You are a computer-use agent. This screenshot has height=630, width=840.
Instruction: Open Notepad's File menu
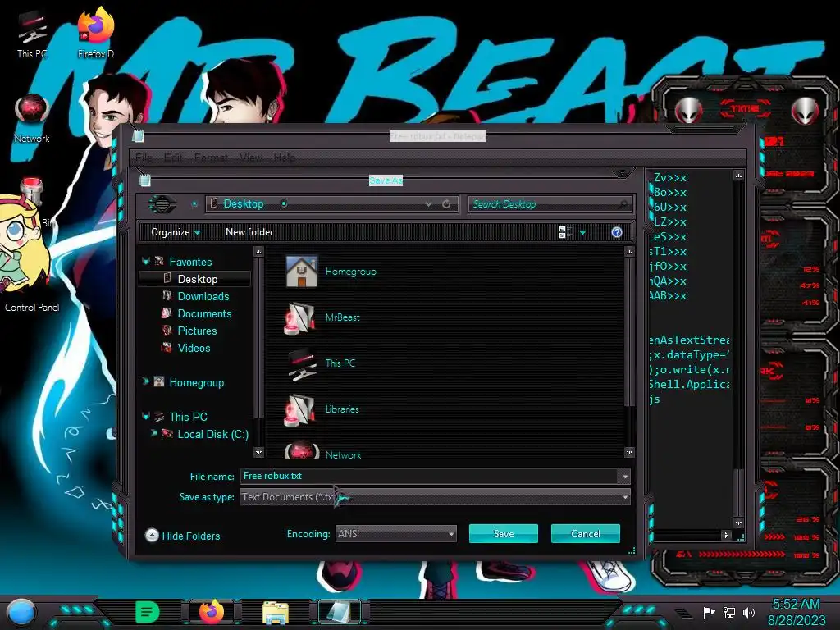point(144,157)
